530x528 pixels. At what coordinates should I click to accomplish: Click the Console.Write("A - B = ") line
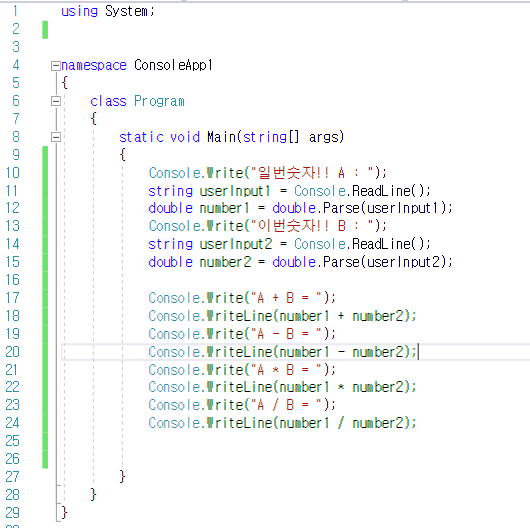242,334
